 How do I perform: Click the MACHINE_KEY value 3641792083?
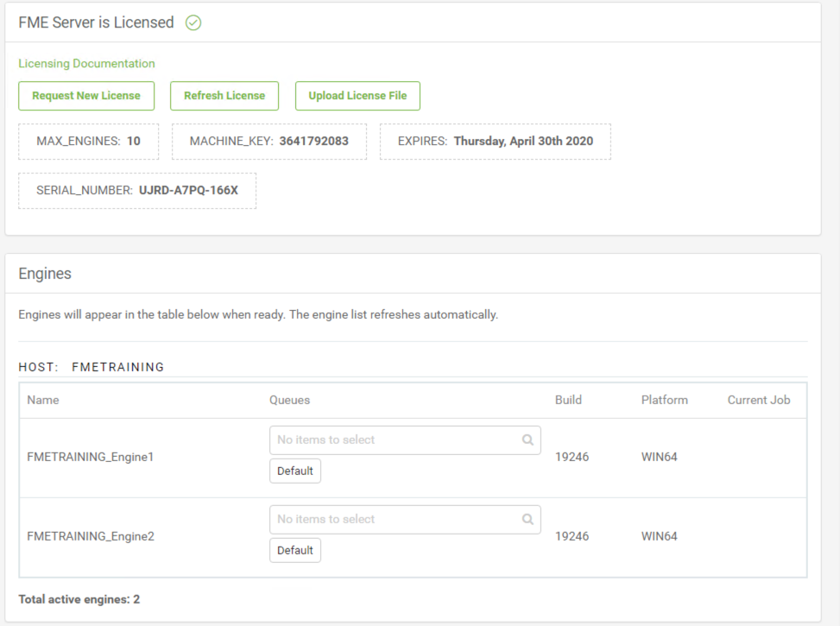(x=314, y=141)
